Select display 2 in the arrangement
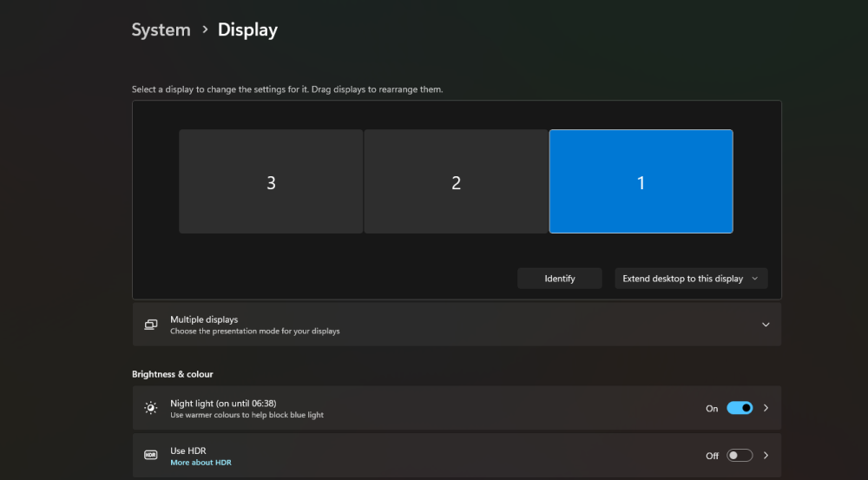The height and width of the screenshot is (480, 868). pos(456,182)
